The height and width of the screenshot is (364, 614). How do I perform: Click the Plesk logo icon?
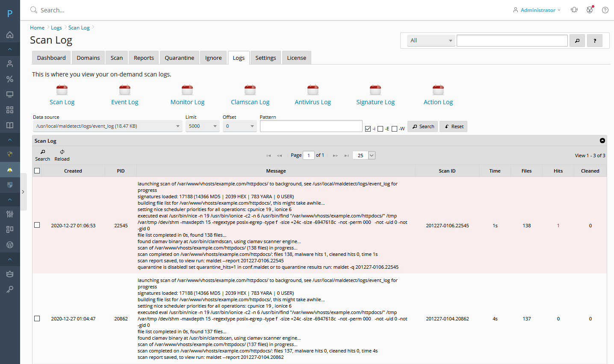click(10, 14)
